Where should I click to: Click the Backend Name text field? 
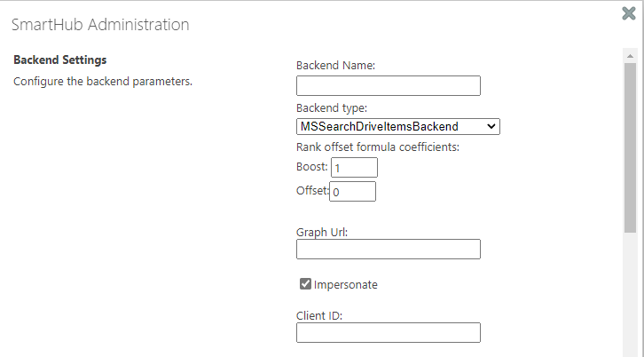click(x=388, y=85)
